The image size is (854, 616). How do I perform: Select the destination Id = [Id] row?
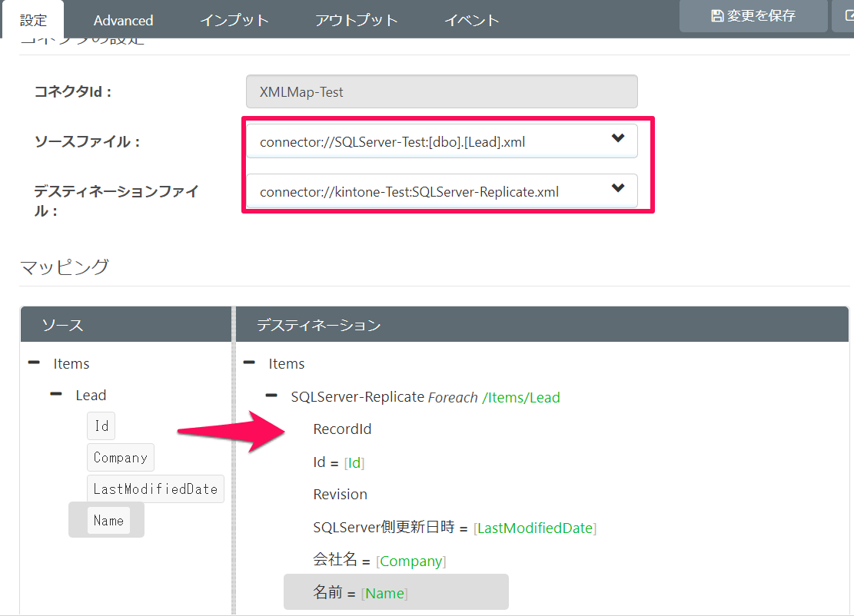339,462
